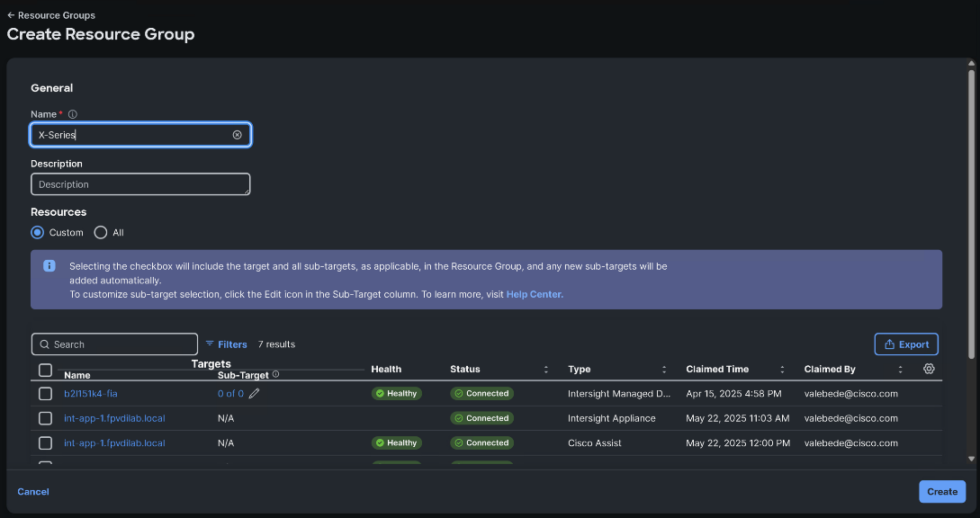The width and height of the screenshot is (980, 518).
Task: Click Healthy badge in b2l151k4-fia row
Action: pos(397,394)
